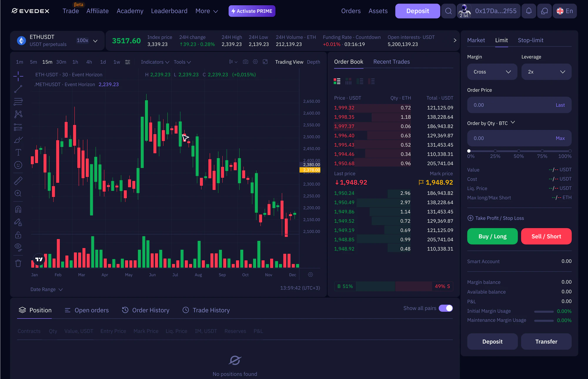588x379 pixels.
Task: Open chart timeframe settings sliders icon
Action: coord(128,62)
